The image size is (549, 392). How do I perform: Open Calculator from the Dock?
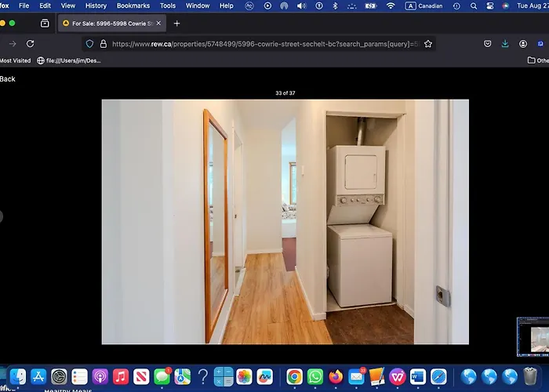(224, 377)
